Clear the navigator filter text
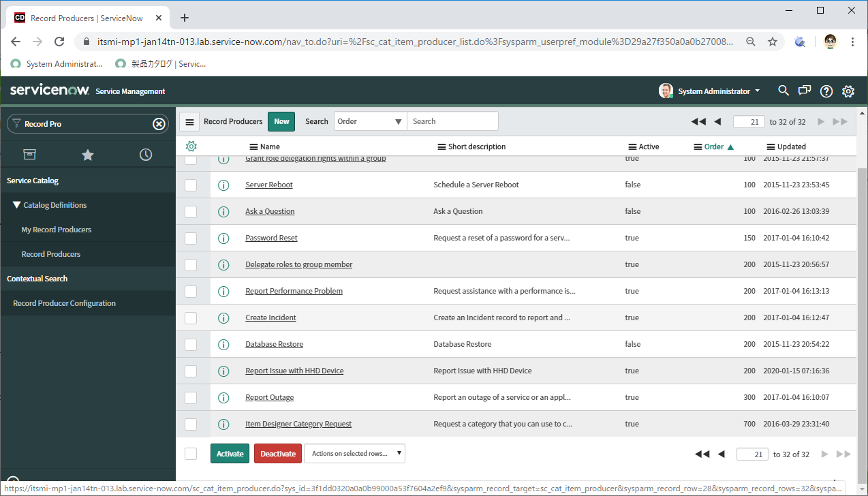The width and height of the screenshot is (868, 496). 159,124
